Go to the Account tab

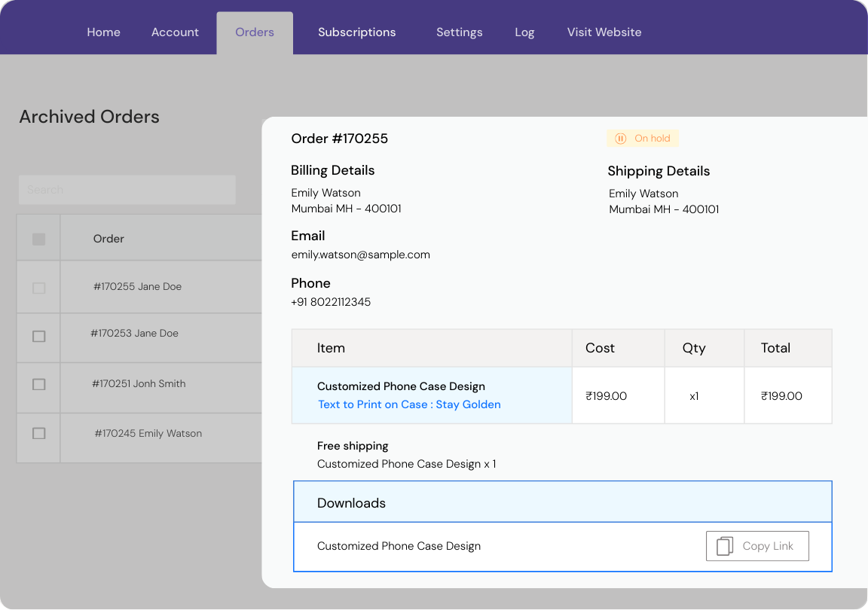pos(175,32)
